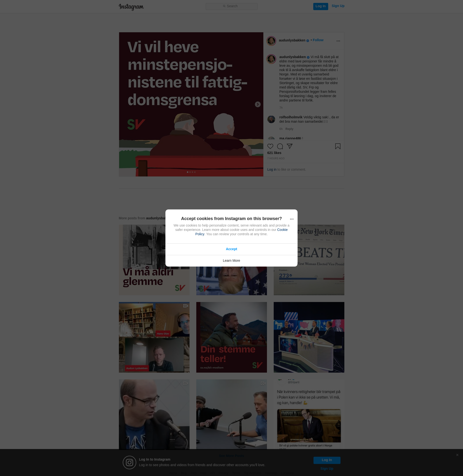Open upside-down portrait SV post thumbnail
The height and width of the screenshot is (476, 463).
231,281
